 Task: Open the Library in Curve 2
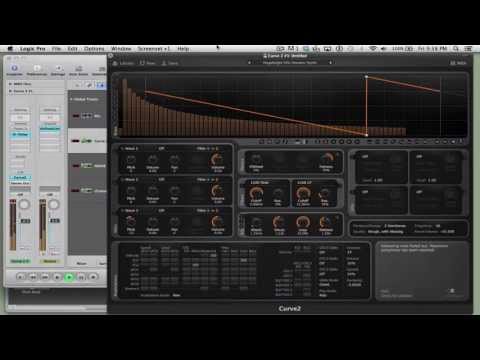[123, 63]
